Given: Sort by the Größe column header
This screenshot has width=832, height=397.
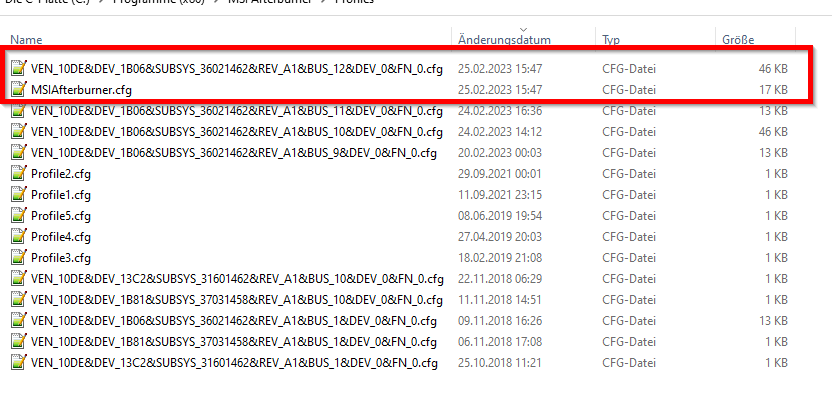Looking at the screenshot, I should [x=738, y=40].
